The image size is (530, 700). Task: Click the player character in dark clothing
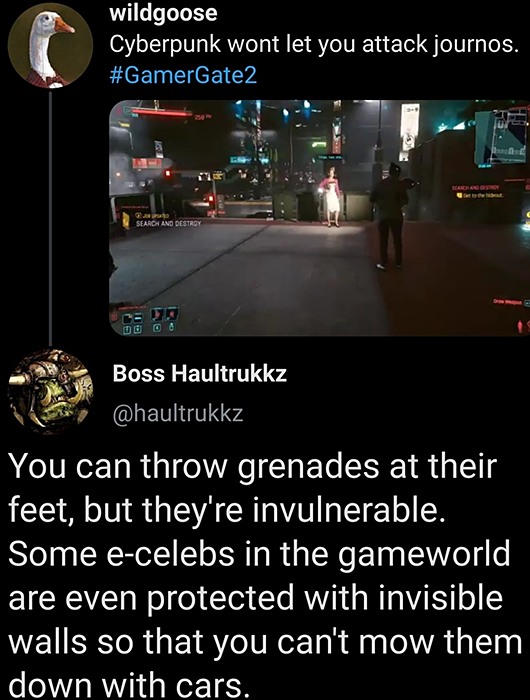390,216
